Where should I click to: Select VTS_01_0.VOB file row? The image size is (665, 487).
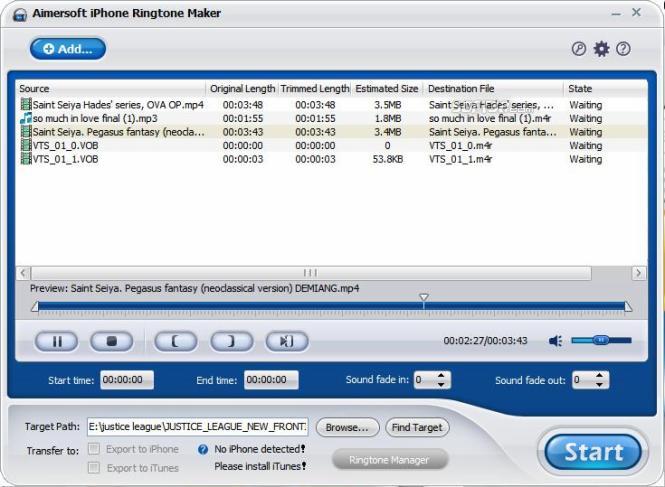(331, 146)
